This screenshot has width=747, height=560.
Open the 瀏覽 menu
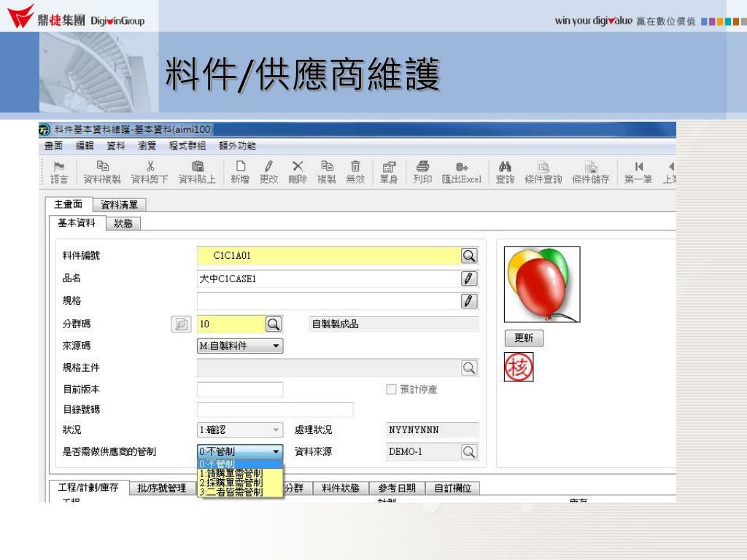click(147, 146)
